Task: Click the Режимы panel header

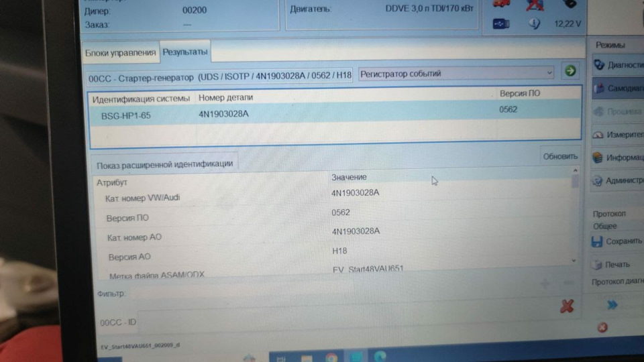Action: [610, 45]
